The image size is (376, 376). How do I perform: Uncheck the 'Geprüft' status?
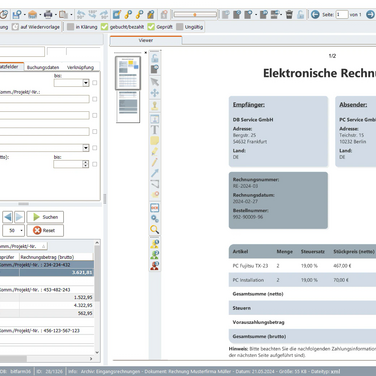click(151, 27)
